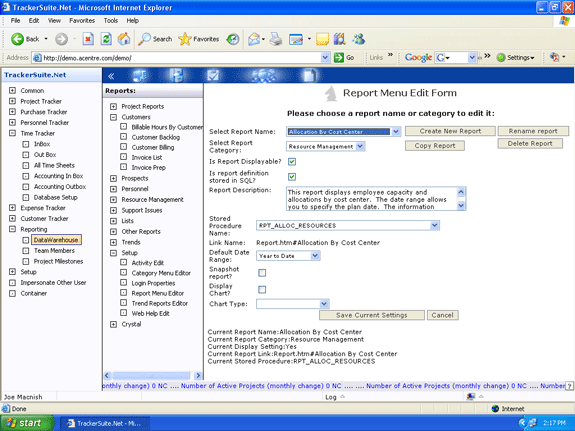Open Report Menu Editor under Setup
Image resolution: width=575 pixels, height=431 pixels.
[x=158, y=293]
